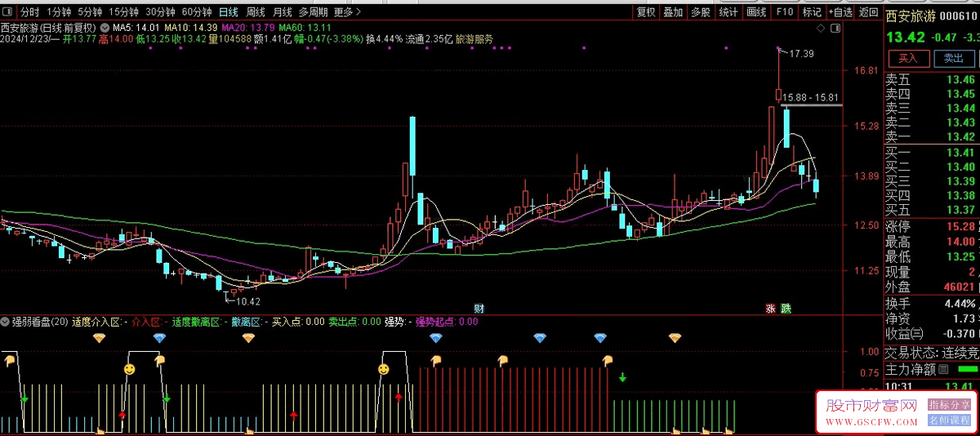Add stock via +自选 button
The width and height of the screenshot is (980, 436).
tap(840, 12)
